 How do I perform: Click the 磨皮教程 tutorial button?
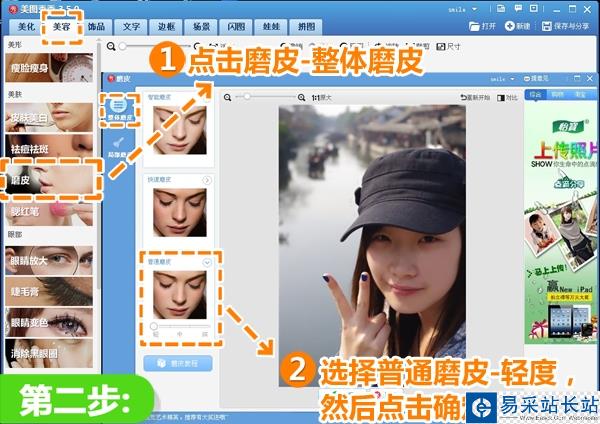(x=178, y=363)
